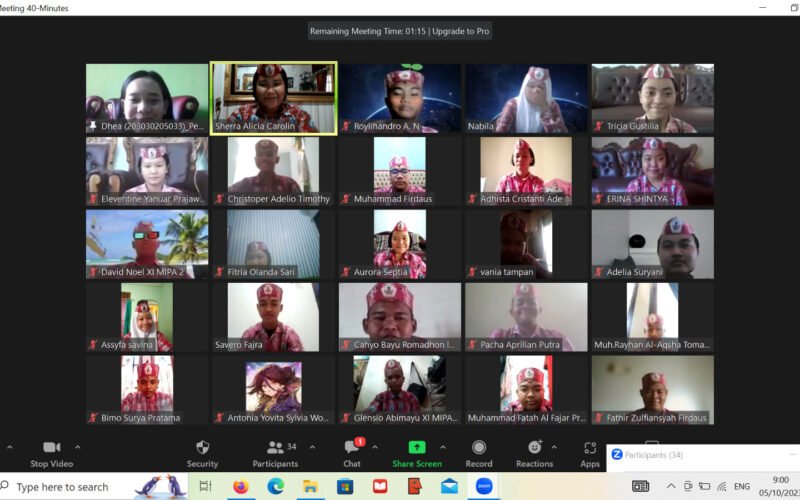Viewport: 800px width, 500px height.
Task: Open the Reactions emoji picker
Action: [534, 448]
